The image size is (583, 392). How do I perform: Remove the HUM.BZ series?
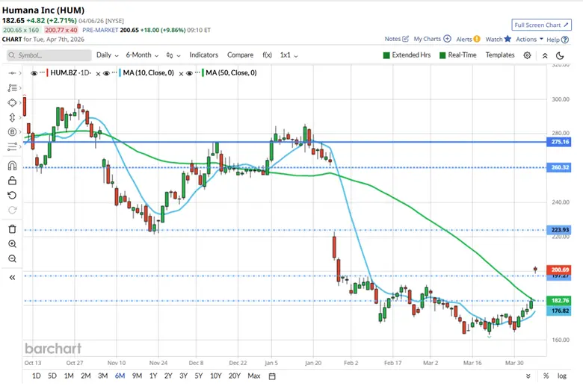98,74
